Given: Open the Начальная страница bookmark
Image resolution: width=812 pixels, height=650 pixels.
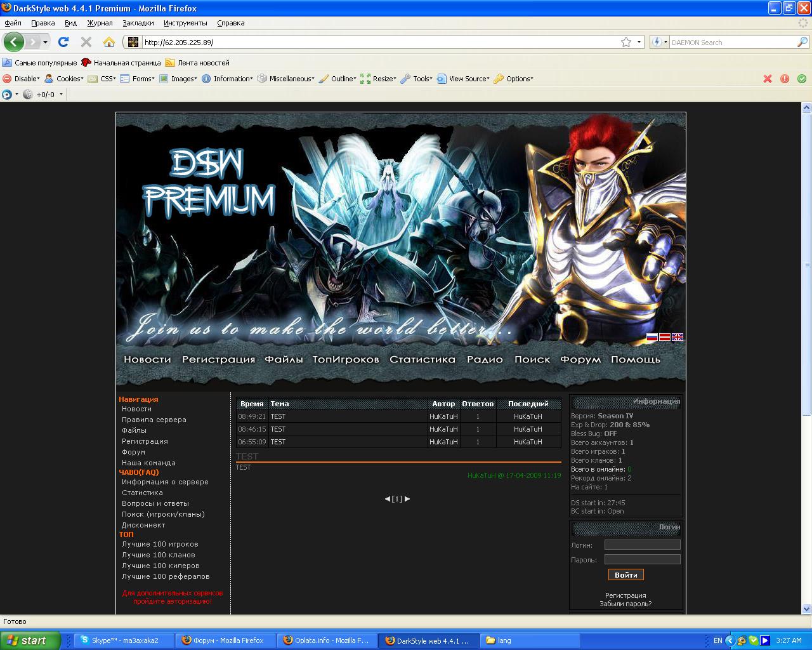Looking at the screenshot, I should click(121, 63).
